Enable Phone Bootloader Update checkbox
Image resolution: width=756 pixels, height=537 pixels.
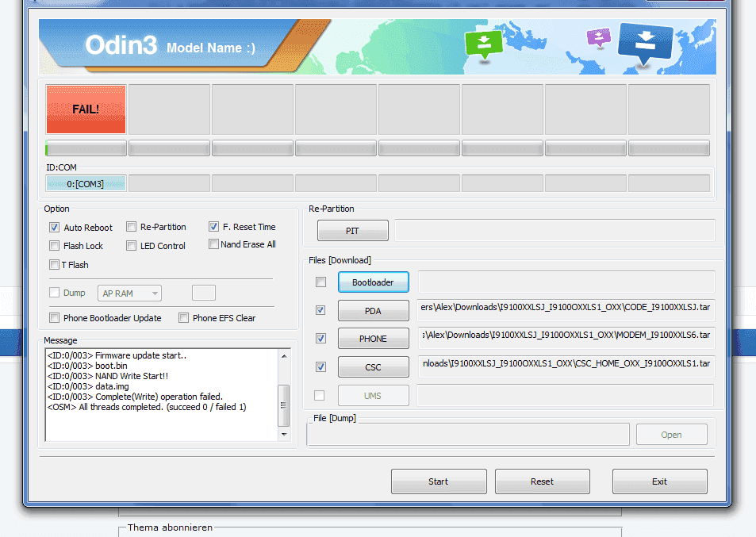click(54, 317)
